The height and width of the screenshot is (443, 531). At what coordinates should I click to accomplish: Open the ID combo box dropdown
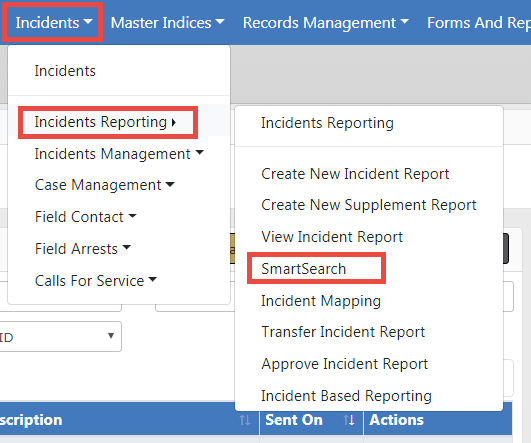[60, 336]
